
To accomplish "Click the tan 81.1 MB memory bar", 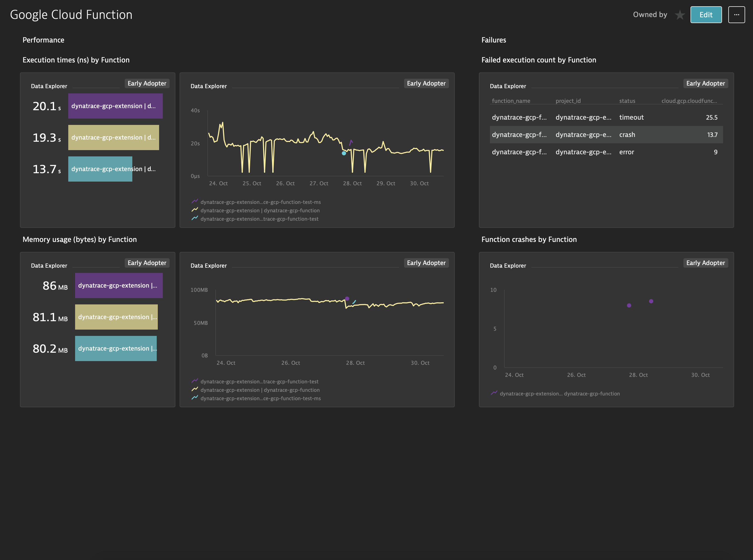I will click(x=116, y=317).
